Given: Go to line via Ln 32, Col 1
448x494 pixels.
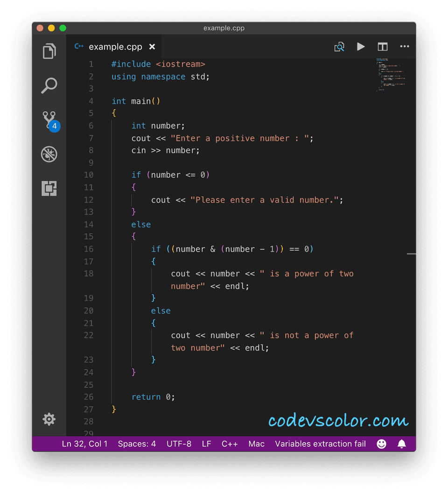Looking at the screenshot, I should [84, 444].
